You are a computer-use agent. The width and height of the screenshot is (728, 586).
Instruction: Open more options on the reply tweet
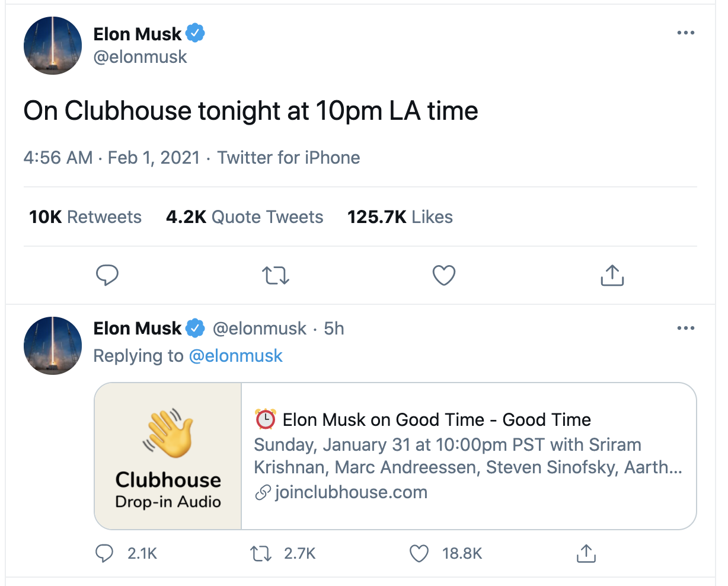(x=686, y=329)
